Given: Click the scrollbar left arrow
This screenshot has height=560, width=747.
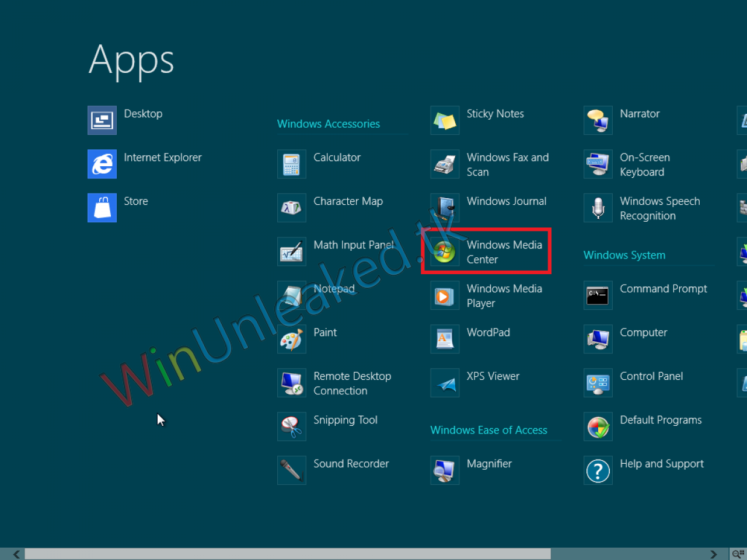Looking at the screenshot, I should [16, 554].
